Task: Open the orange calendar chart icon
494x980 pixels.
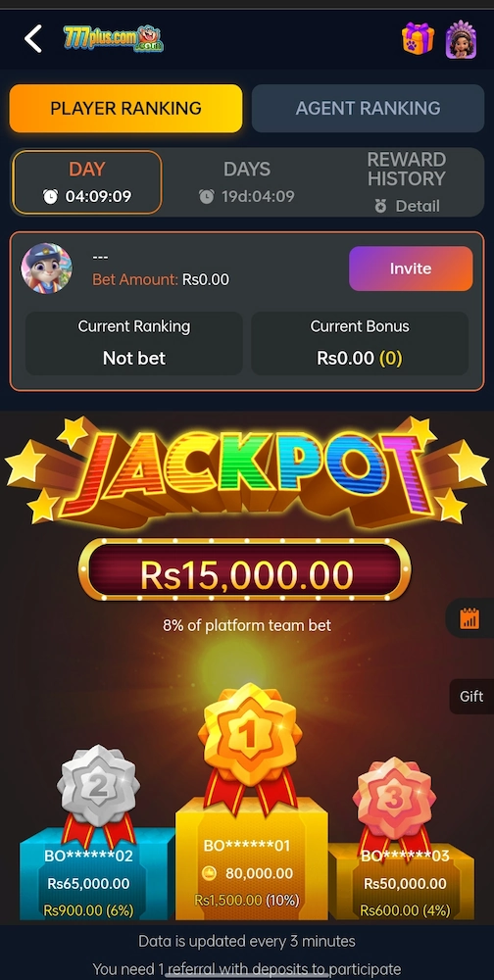Action: tap(469, 618)
